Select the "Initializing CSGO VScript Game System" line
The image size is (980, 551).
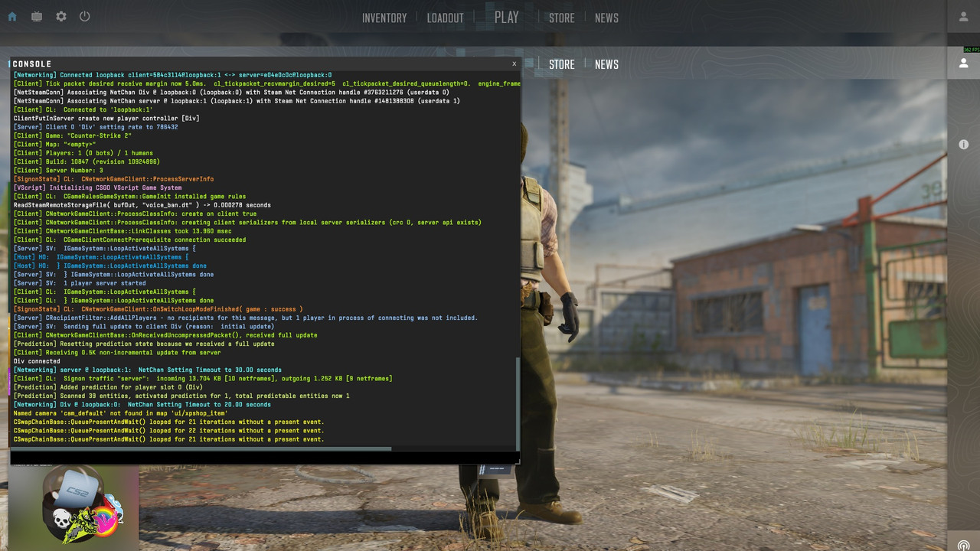(x=98, y=187)
